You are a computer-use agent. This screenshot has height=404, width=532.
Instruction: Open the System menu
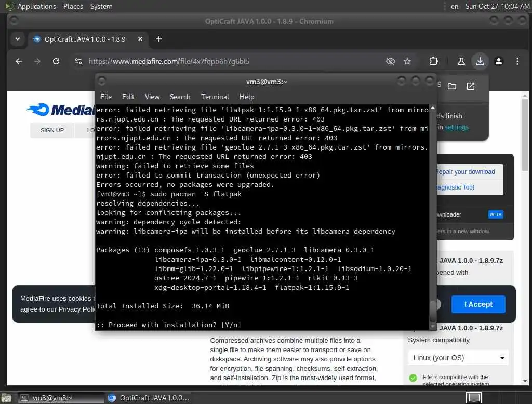click(101, 6)
